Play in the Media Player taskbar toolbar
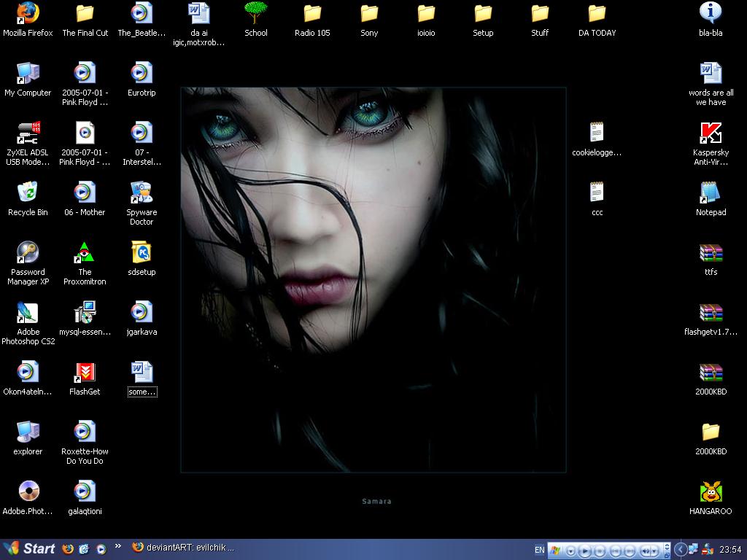 click(585, 551)
